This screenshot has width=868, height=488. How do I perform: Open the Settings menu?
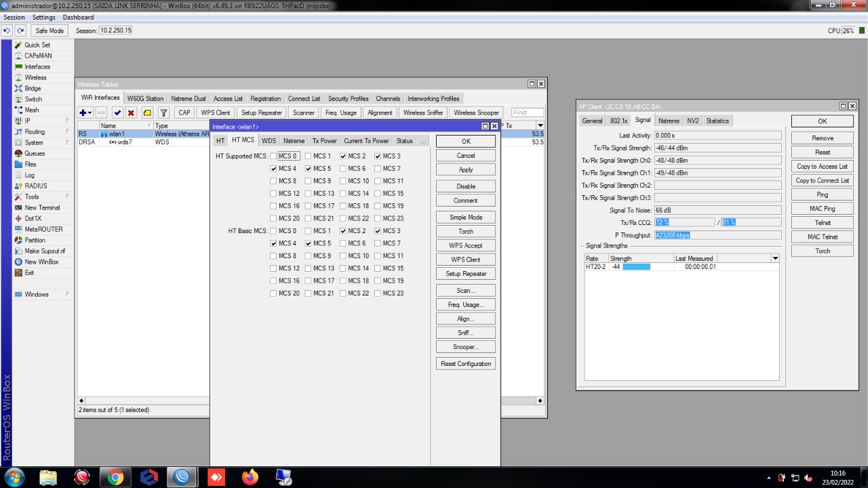point(44,17)
